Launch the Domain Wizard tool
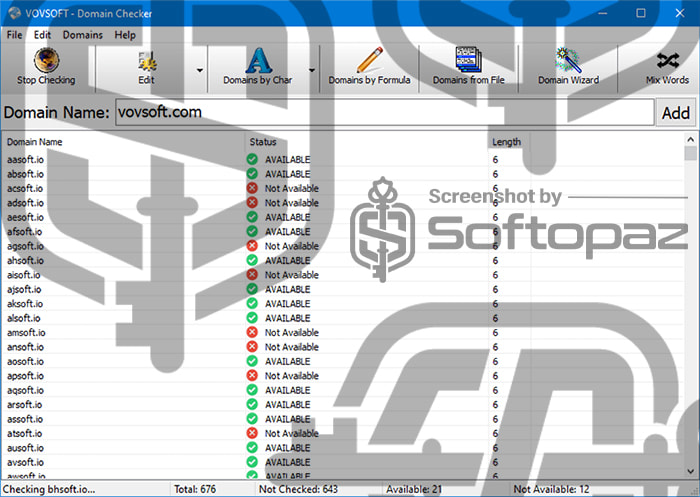Image resolution: width=700 pixels, height=497 pixels. click(x=568, y=68)
